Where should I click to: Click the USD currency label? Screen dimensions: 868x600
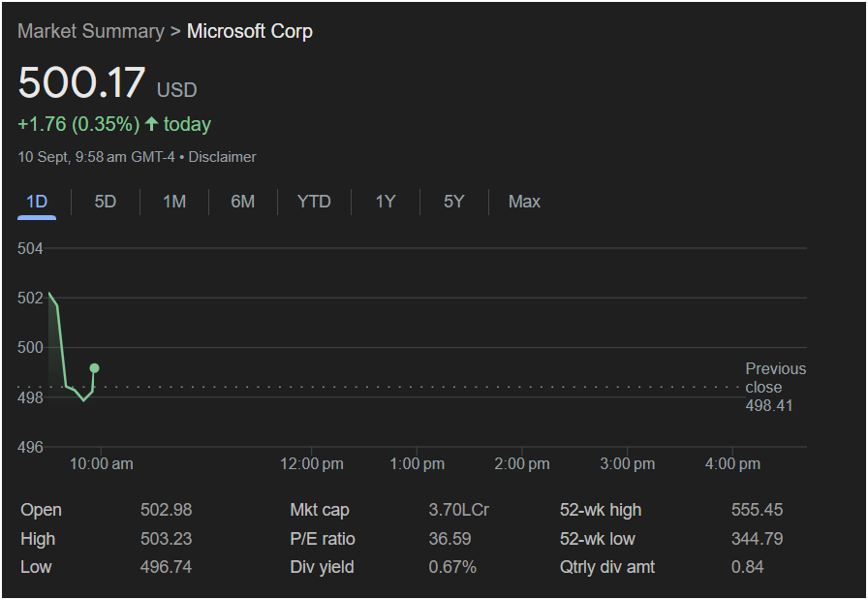176,90
